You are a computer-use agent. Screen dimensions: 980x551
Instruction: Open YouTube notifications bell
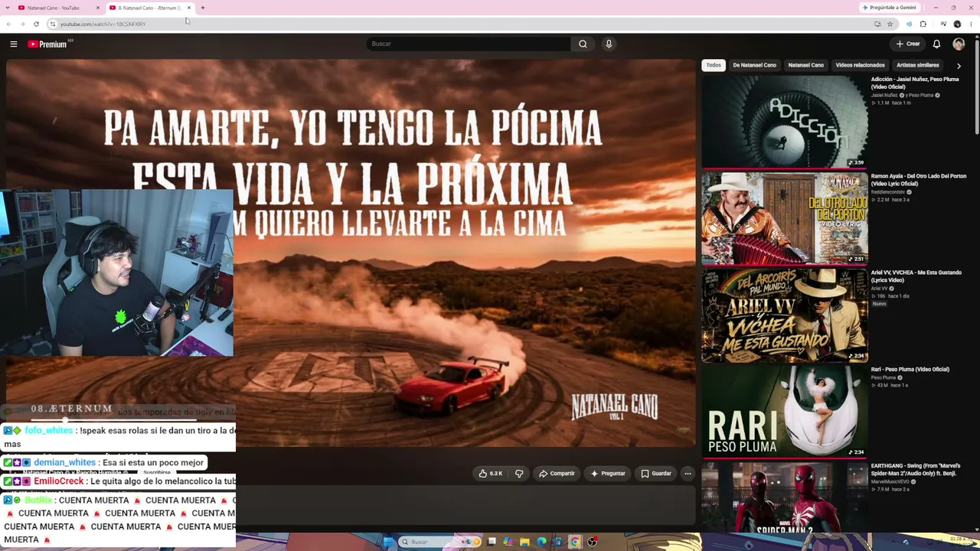click(936, 44)
